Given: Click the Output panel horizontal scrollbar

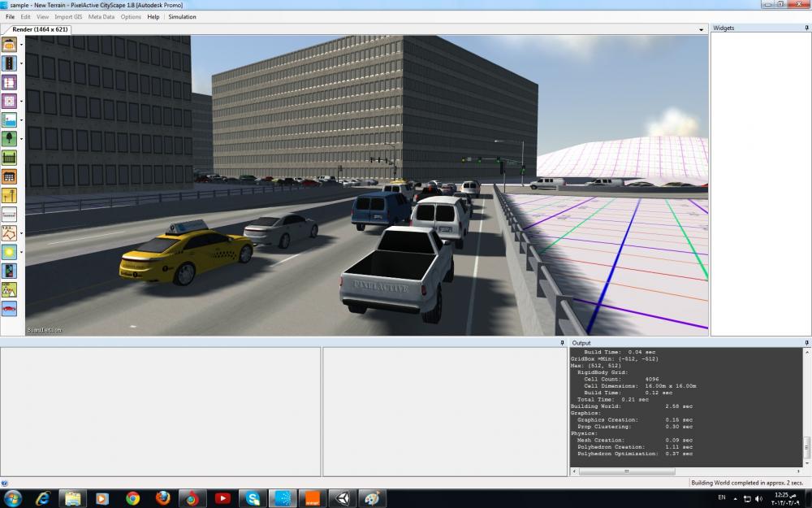Looking at the screenshot, I should [x=626, y=471].
